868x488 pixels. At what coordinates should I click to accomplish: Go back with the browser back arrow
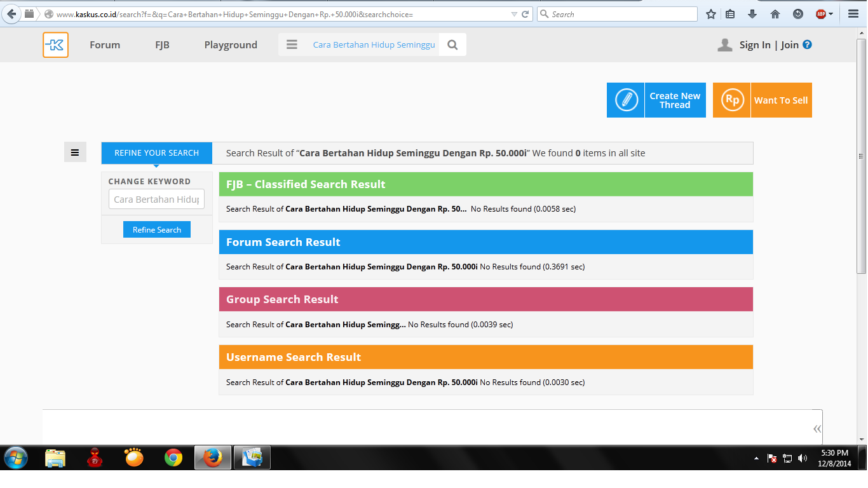click(x=11, y=14)
